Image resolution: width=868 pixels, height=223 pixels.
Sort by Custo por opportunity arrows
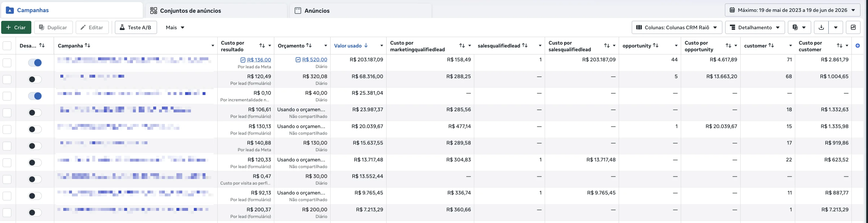[728, 46]
